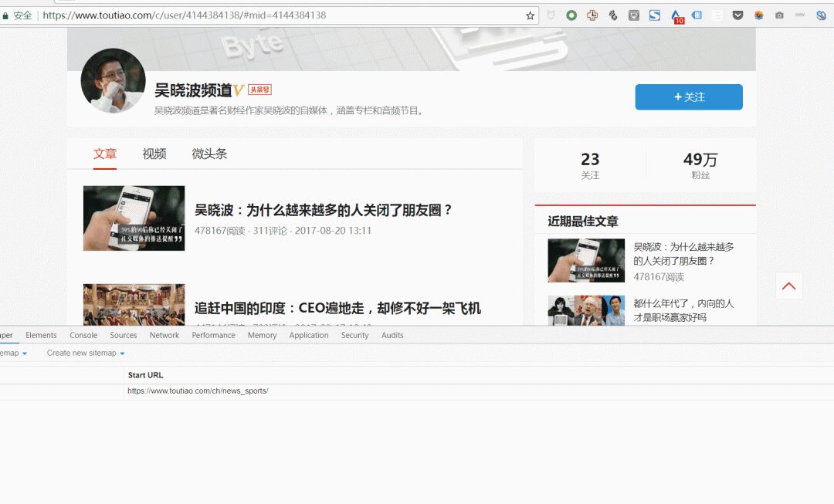This screenshot has width=834, height=504.
Task: Expand the Create new sitemap dropdown
Action: 86,353
